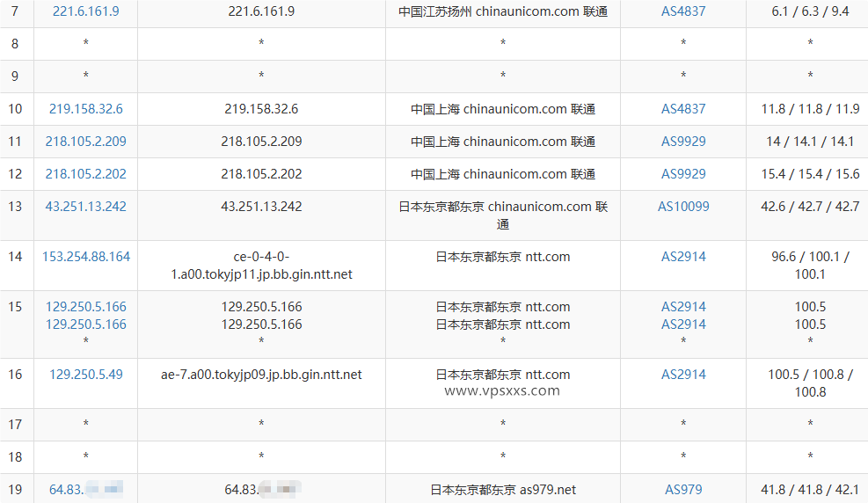Click hop number 15

click(15, 307)
